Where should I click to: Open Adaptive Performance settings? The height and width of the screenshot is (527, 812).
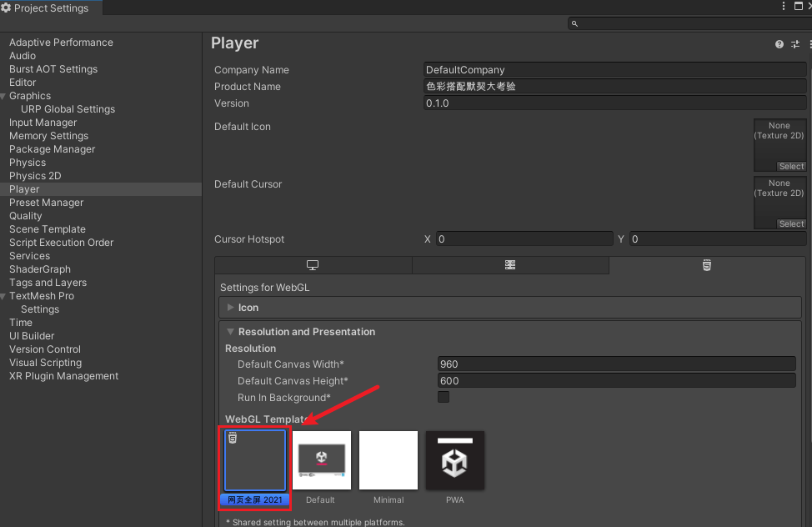[x=61, y=43]
